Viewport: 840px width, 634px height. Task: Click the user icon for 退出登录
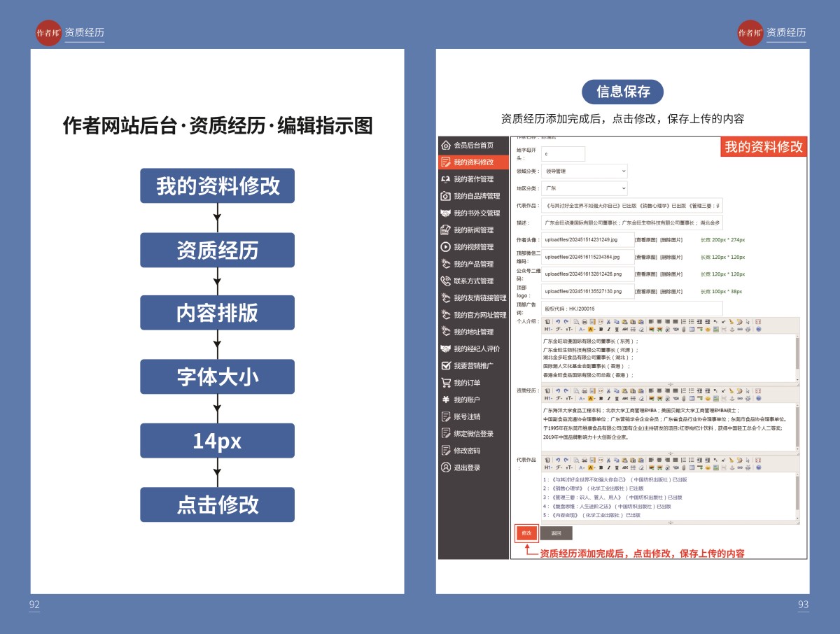445,467
